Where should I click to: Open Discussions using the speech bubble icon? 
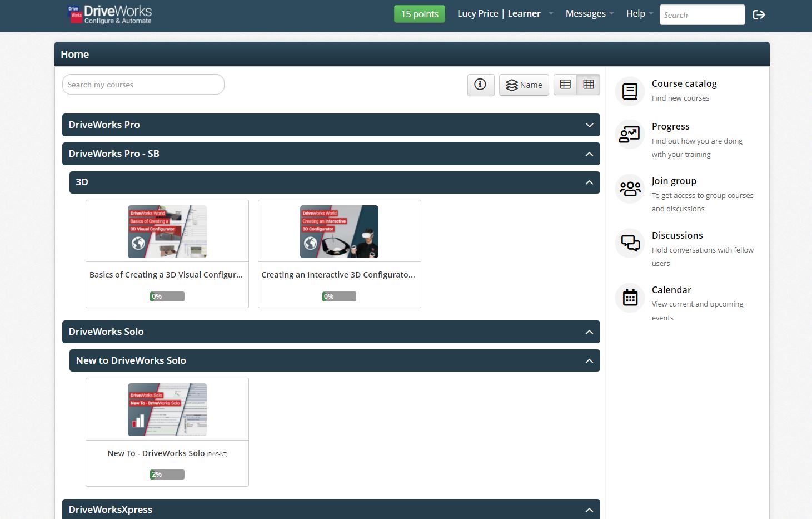(x=629, y=243)
